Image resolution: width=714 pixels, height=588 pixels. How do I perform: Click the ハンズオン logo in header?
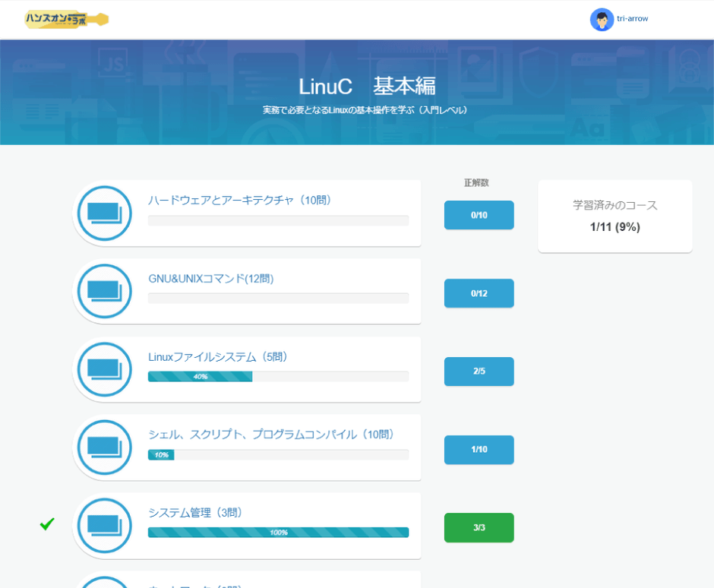click(66, 19)
